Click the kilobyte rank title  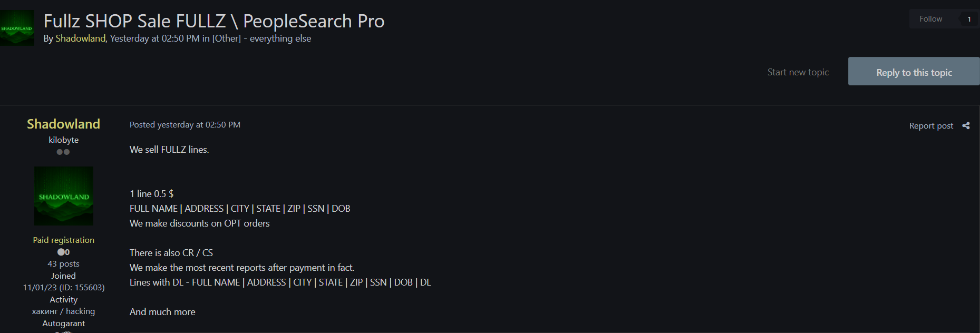point(64,140)
